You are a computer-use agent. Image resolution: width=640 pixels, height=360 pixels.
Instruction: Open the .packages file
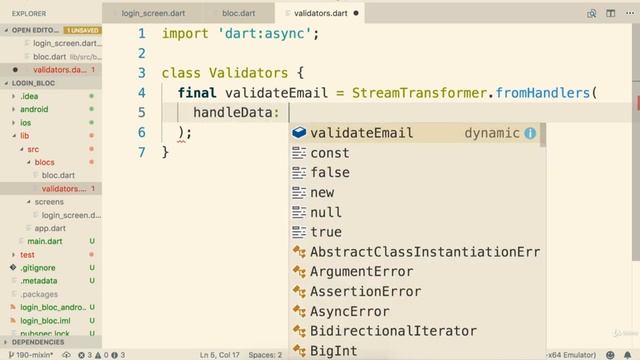(x=39, y=294)
